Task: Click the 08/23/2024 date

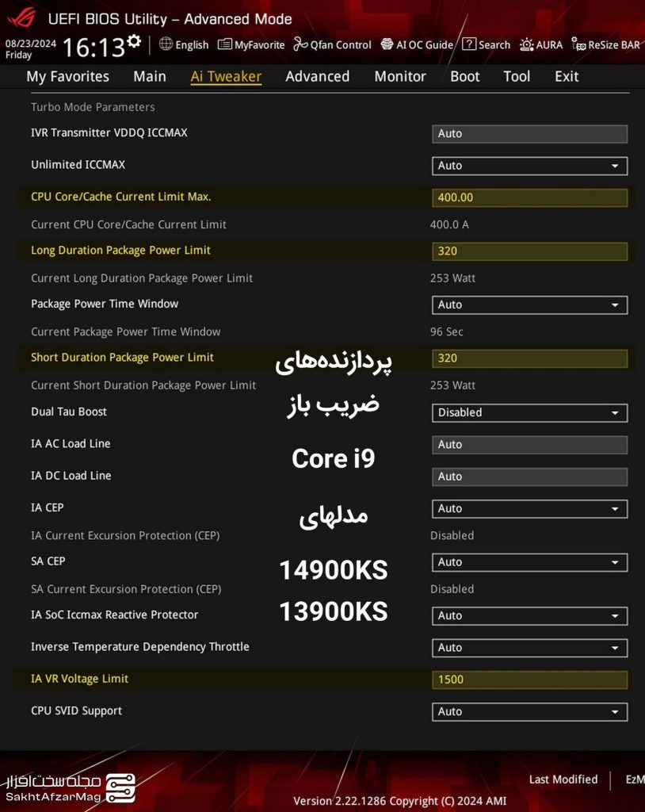Action: coord(31,44)
